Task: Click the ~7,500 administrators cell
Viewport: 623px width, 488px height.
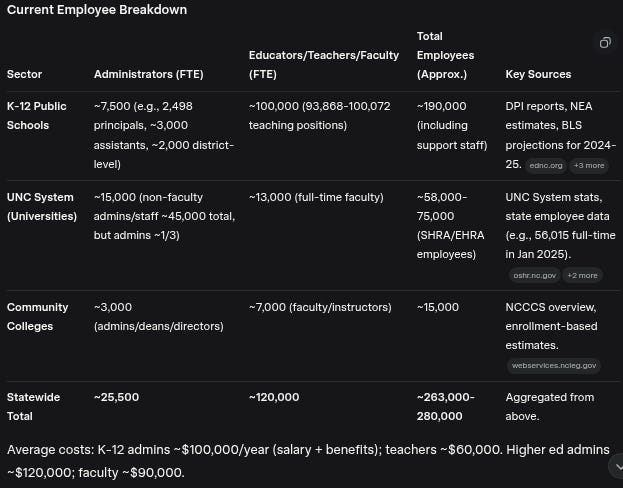Action: point(164,135)
